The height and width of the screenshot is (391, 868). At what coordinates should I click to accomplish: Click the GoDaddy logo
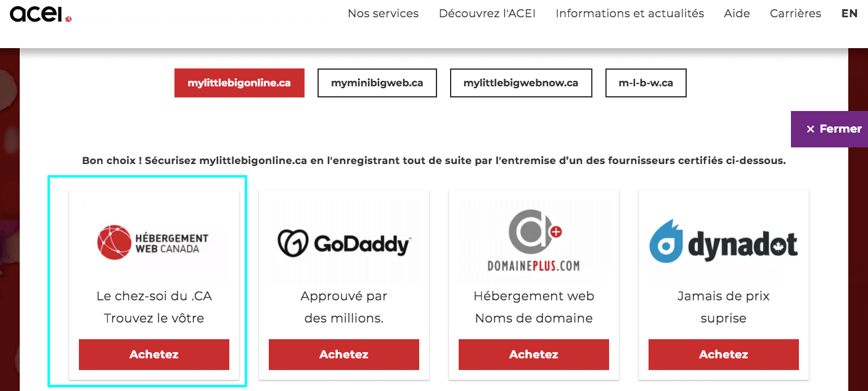(x=344, y=244)
